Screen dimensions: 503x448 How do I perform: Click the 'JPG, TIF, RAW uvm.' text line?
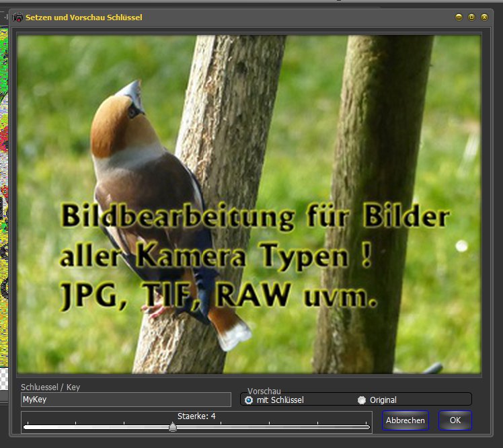(x=219, y=295)
